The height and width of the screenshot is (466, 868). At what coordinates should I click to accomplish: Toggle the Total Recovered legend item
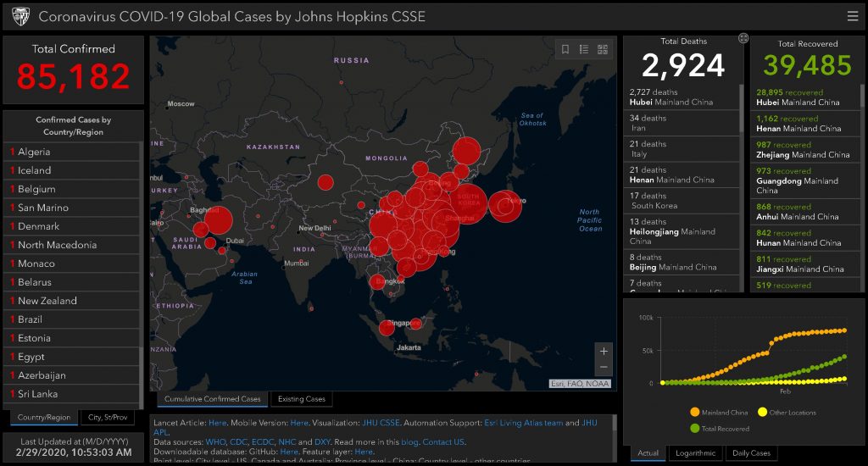click(720, 429)
